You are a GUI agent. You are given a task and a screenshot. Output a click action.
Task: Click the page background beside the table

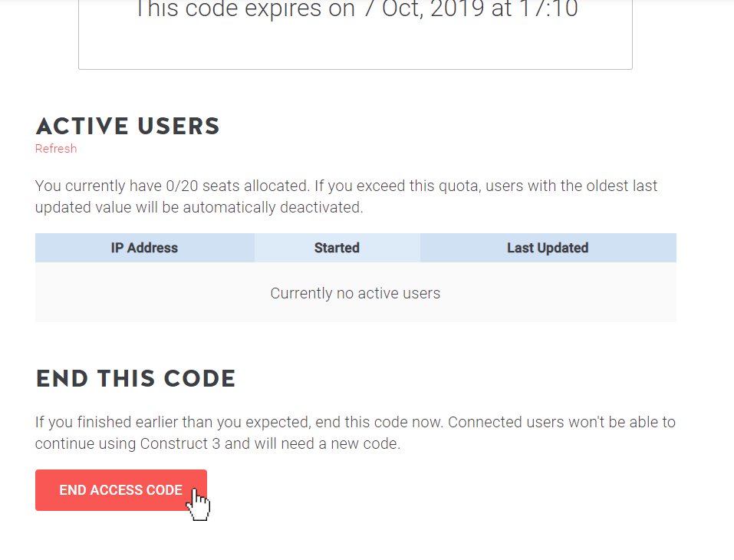[x=706, y=276]
